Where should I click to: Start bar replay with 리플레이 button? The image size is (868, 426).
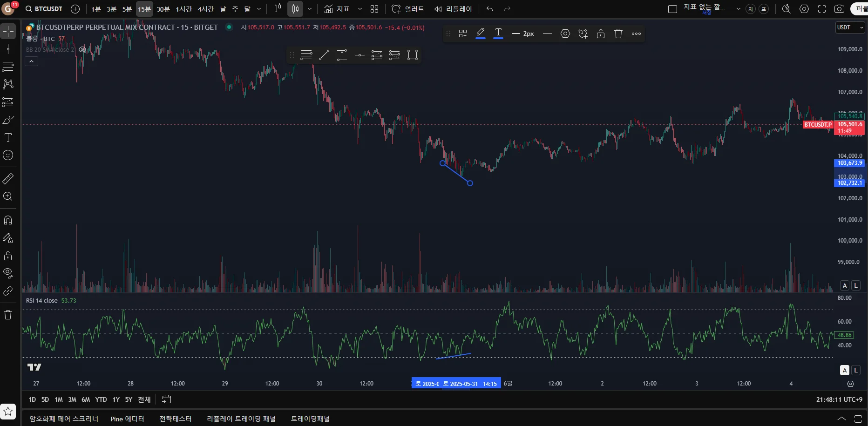point(453,9)
